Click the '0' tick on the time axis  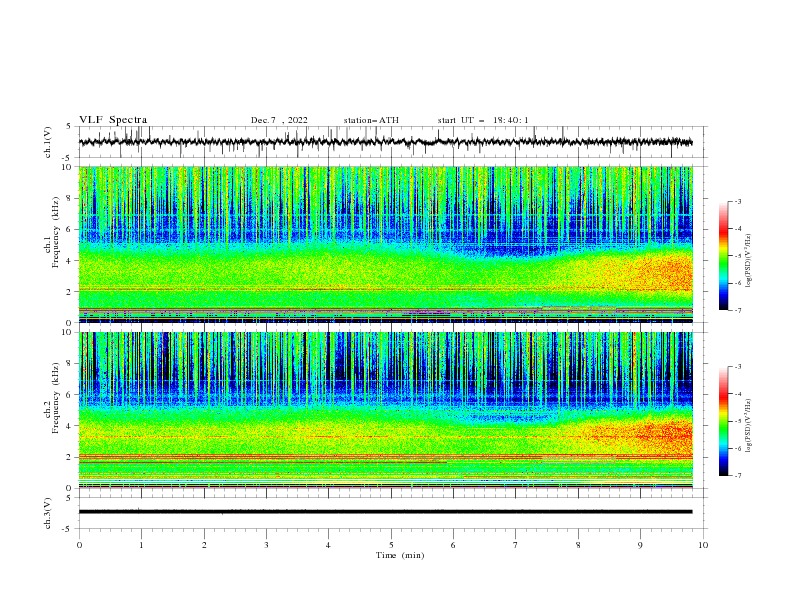click(x=79, y=545)
